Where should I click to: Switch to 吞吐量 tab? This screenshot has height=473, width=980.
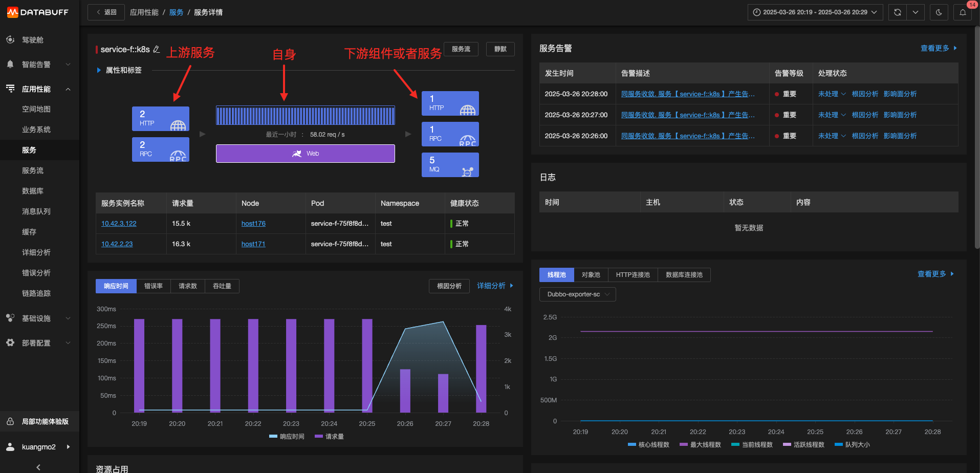(x=222, y=286)
